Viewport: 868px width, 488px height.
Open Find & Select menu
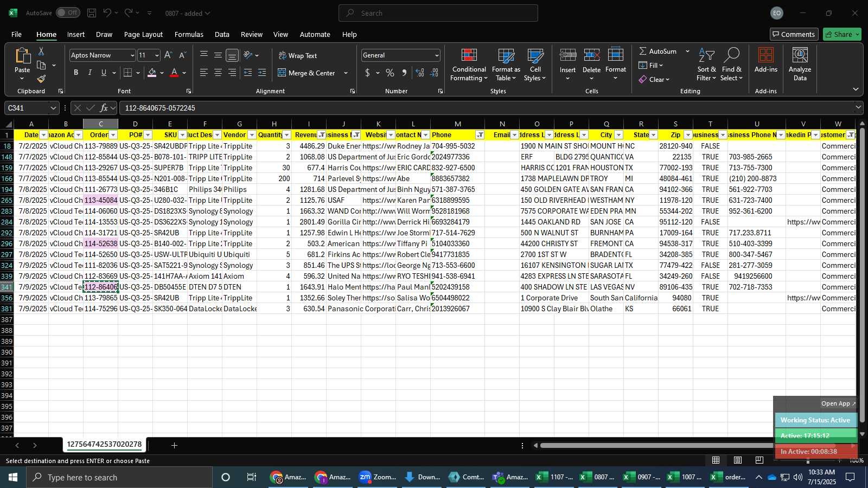[x=731, y=65]
